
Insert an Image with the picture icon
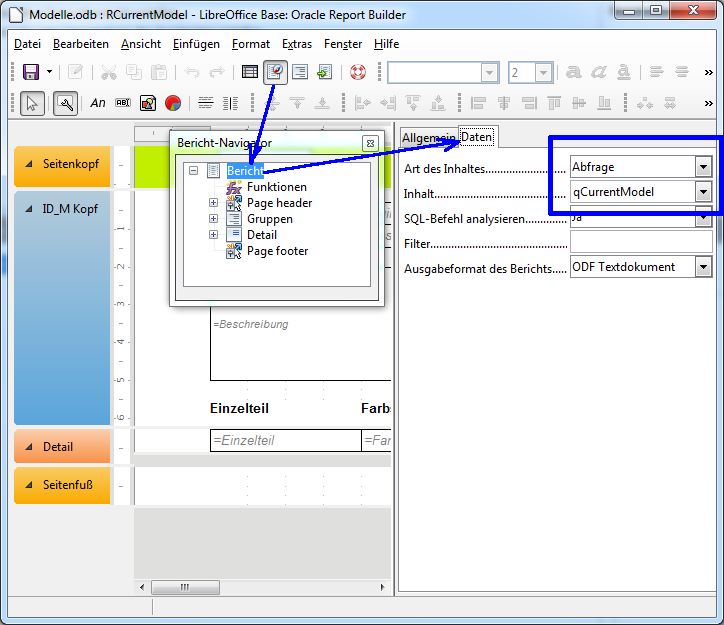[148, 103]
